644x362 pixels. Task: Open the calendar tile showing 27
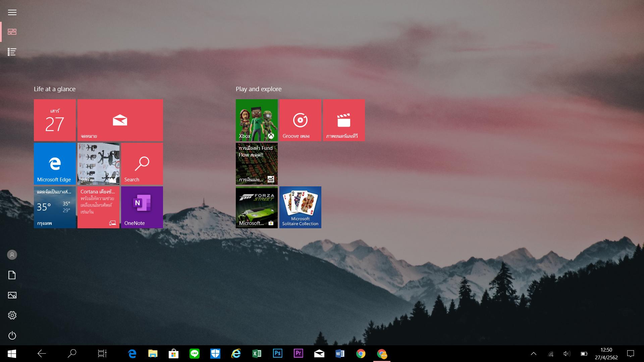pos(55,120)
